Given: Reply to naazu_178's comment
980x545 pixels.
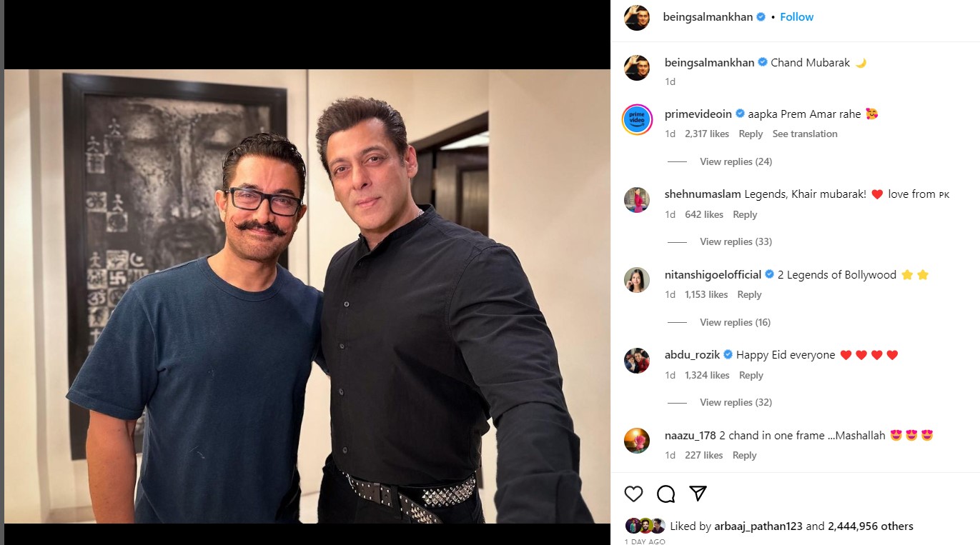Looking at the screenshot, I should click(744, 455).
